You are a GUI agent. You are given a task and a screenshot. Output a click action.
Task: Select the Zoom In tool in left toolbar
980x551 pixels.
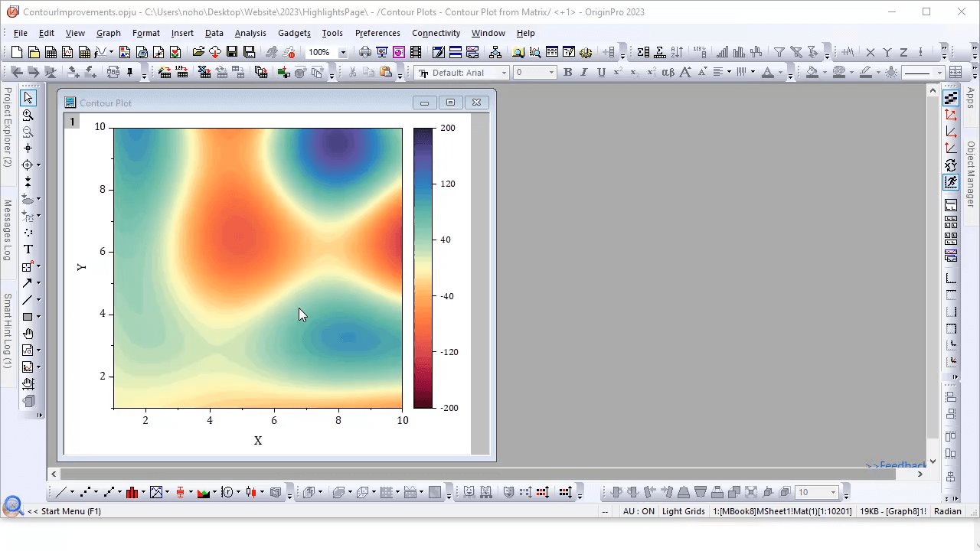[28, 115]
